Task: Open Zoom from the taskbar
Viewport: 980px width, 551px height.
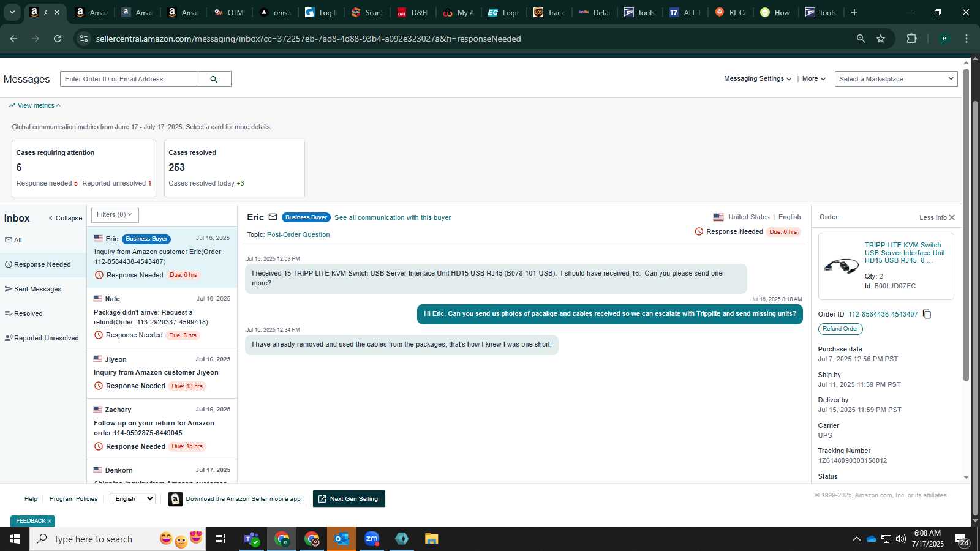Action: tap(372, 539)
